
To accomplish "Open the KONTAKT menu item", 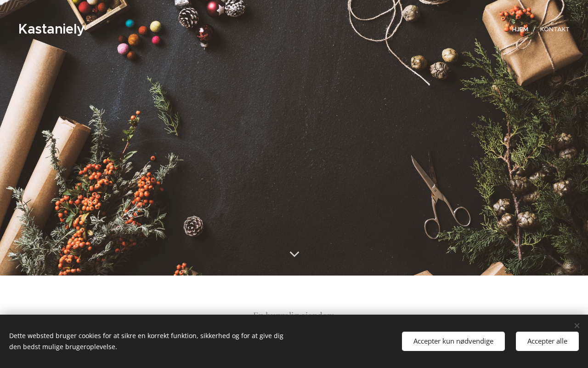I will (x=554, y=29).
